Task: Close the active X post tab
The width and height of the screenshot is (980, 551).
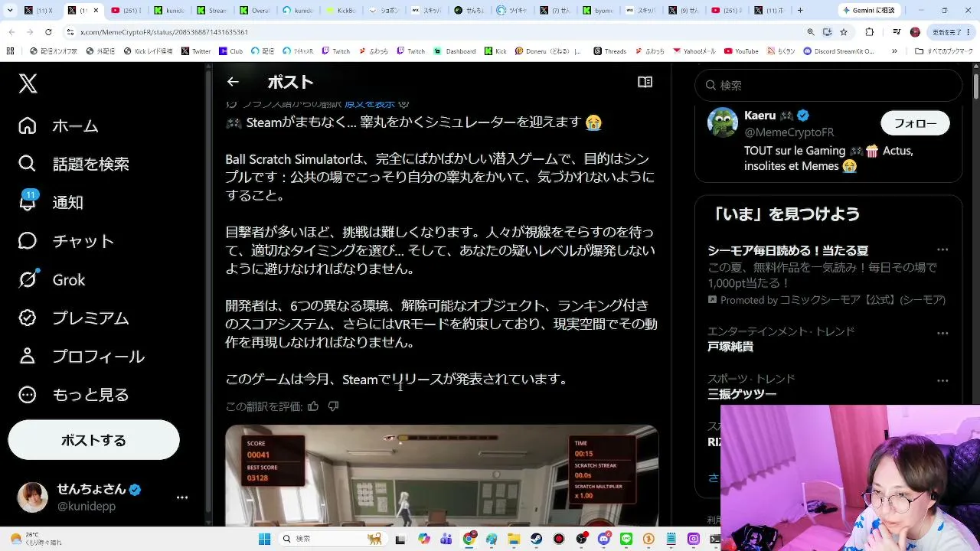Action: (96, 11)
